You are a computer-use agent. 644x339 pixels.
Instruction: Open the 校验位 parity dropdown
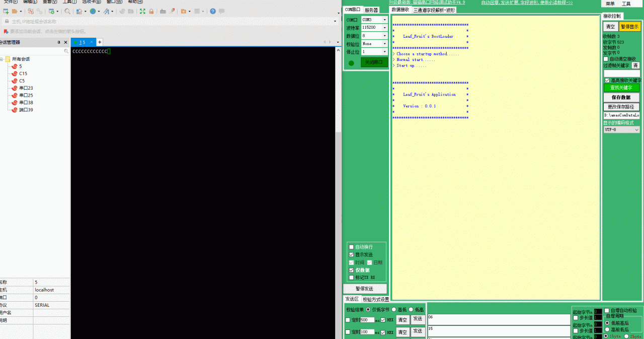point(385,44)
